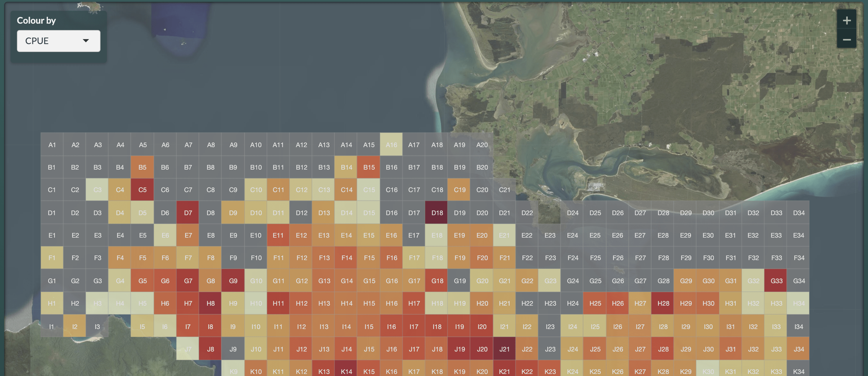Click the map zoom out minus button
This screenshot has width=868, height=376.
846,40
